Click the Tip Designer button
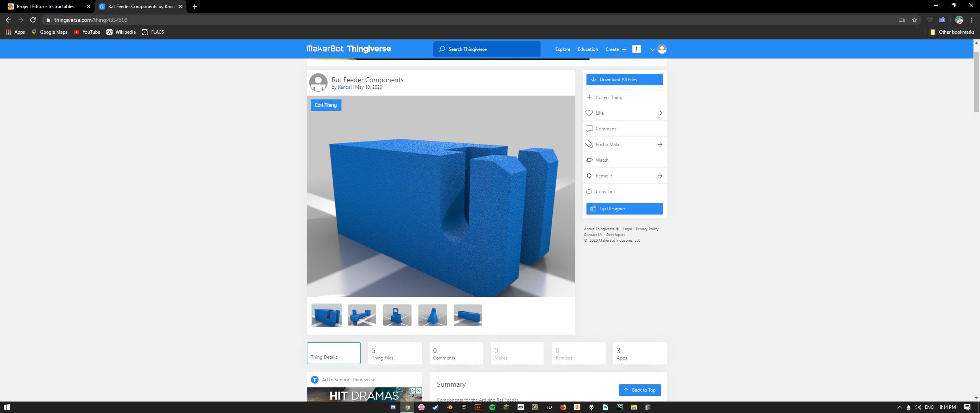 tap(625, 209)
